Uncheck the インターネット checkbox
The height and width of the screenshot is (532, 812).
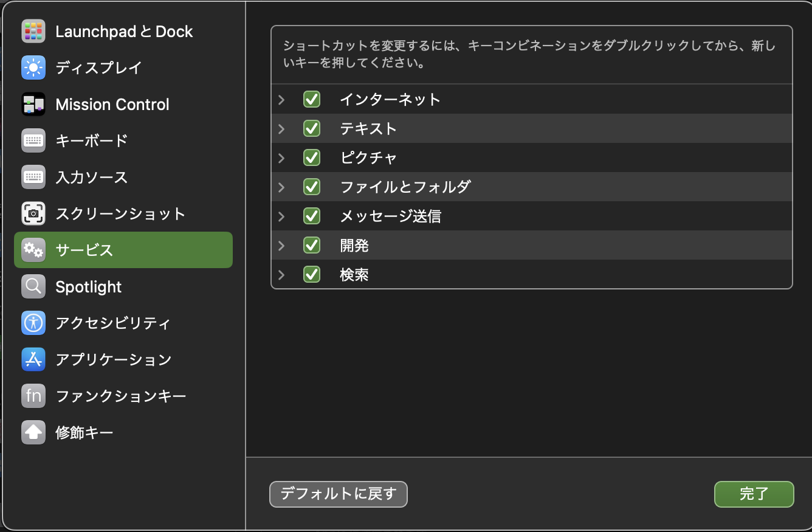[x=312, y=99]
